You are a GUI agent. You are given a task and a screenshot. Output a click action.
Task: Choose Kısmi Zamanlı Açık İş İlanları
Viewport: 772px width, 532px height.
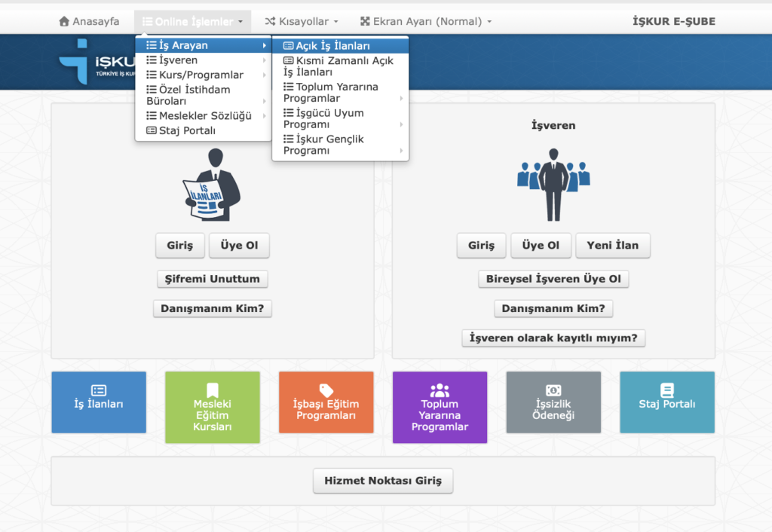(x=339, y=66)
